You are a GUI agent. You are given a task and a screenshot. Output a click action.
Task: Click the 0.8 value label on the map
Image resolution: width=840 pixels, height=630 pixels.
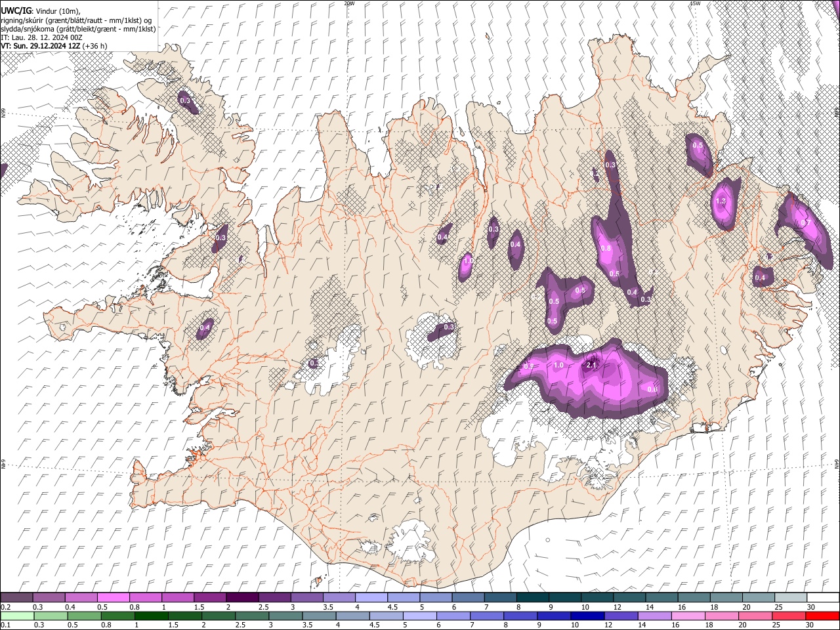click(x=606, y=248)
